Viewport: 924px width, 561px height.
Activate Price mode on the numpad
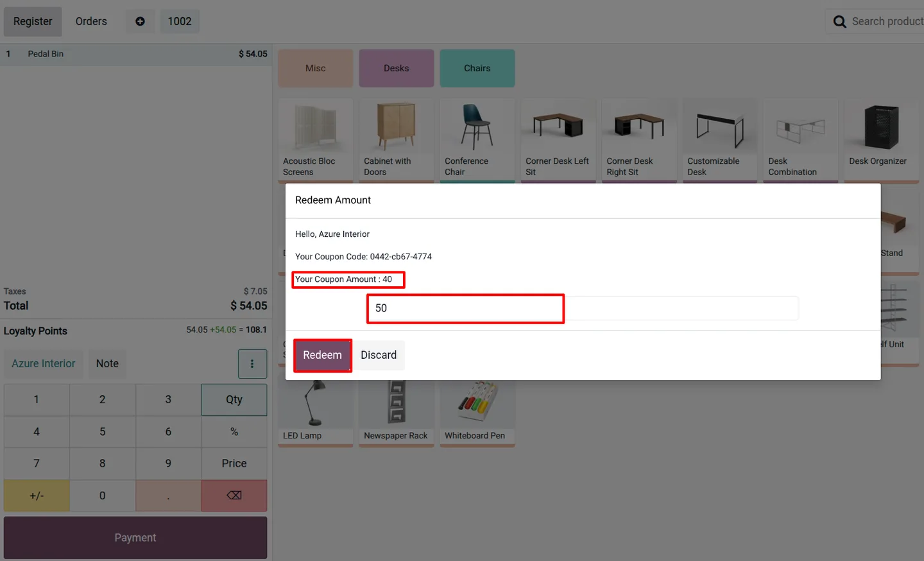(234, 463)
